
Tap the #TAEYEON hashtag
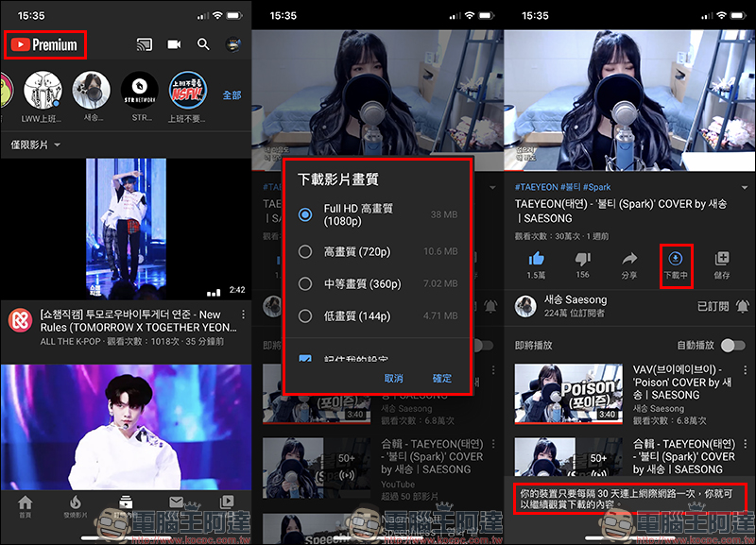click(536, 187)
